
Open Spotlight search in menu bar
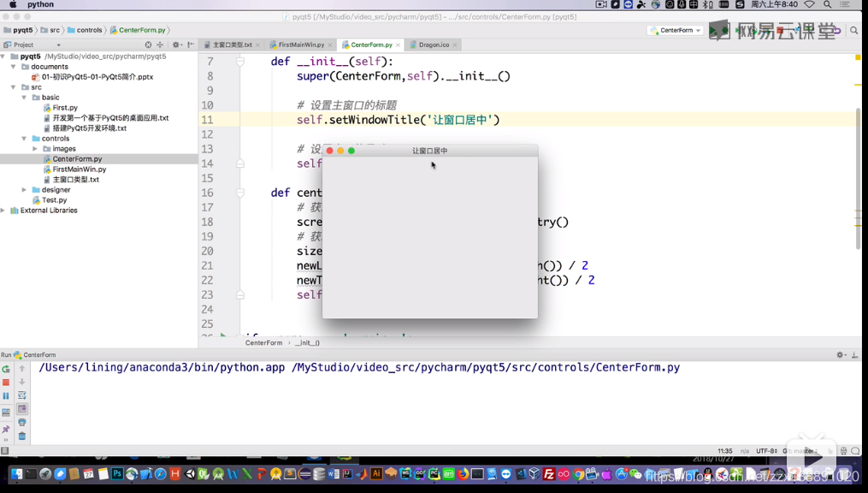click(x=827, y=4)
